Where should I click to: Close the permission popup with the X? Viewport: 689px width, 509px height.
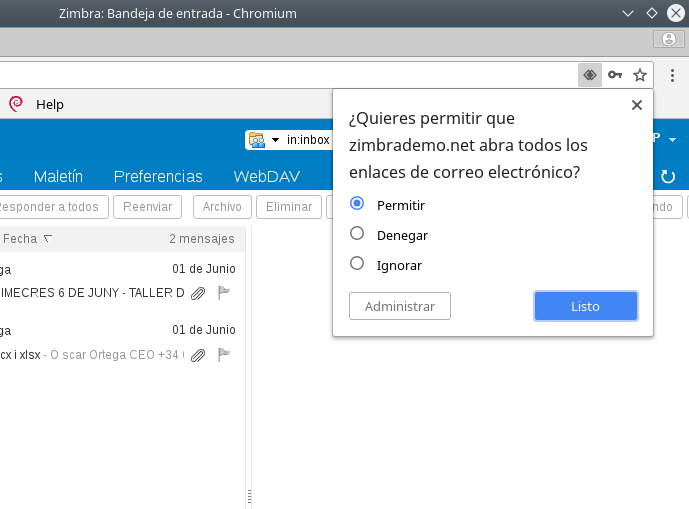coord(637,105)
